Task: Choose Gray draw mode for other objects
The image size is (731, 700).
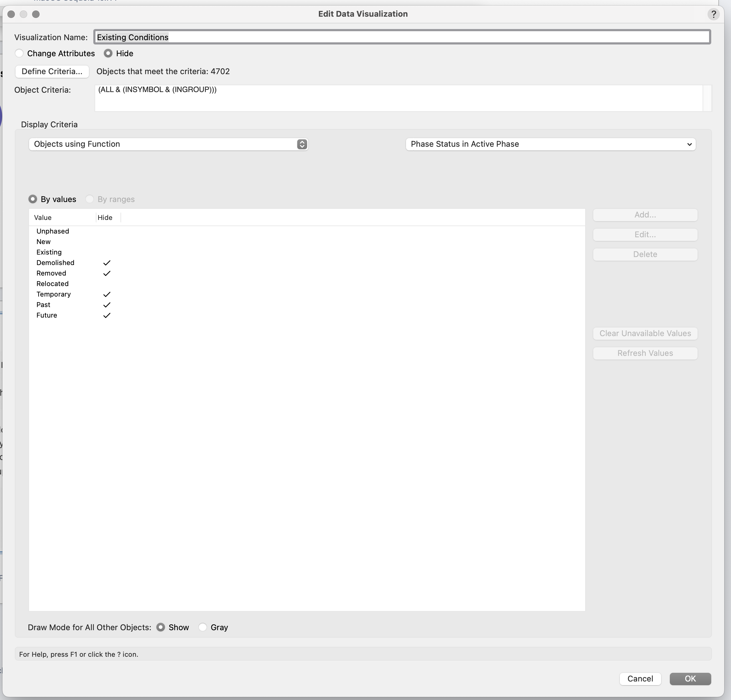Action: click(x=202, y=627)
